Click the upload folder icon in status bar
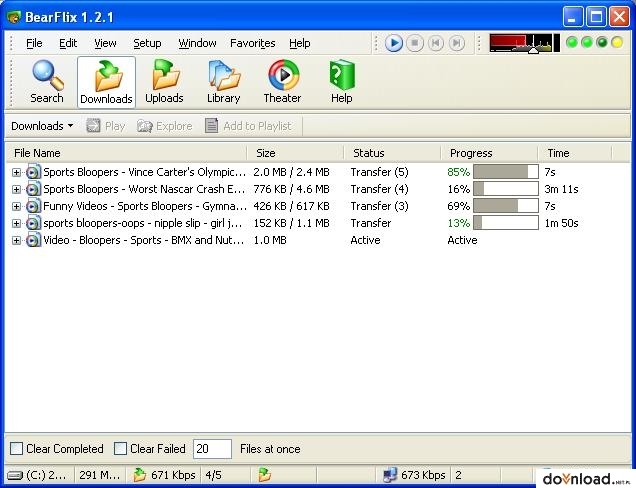Image resolution: width=636 pixels, height=488 pixels. tap(264, 475)
